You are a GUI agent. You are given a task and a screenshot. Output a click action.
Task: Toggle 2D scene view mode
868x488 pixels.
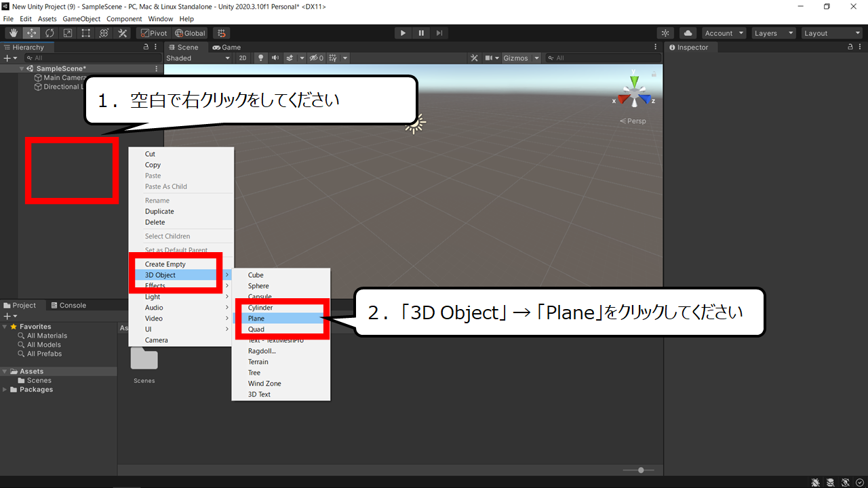243,58
